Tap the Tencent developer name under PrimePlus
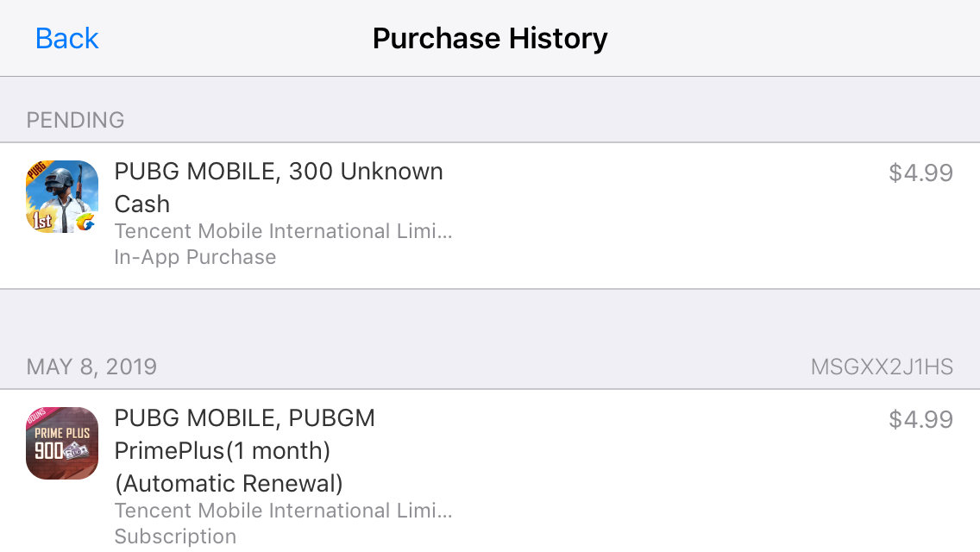This screenshot has height=552, width=980. 283,511
